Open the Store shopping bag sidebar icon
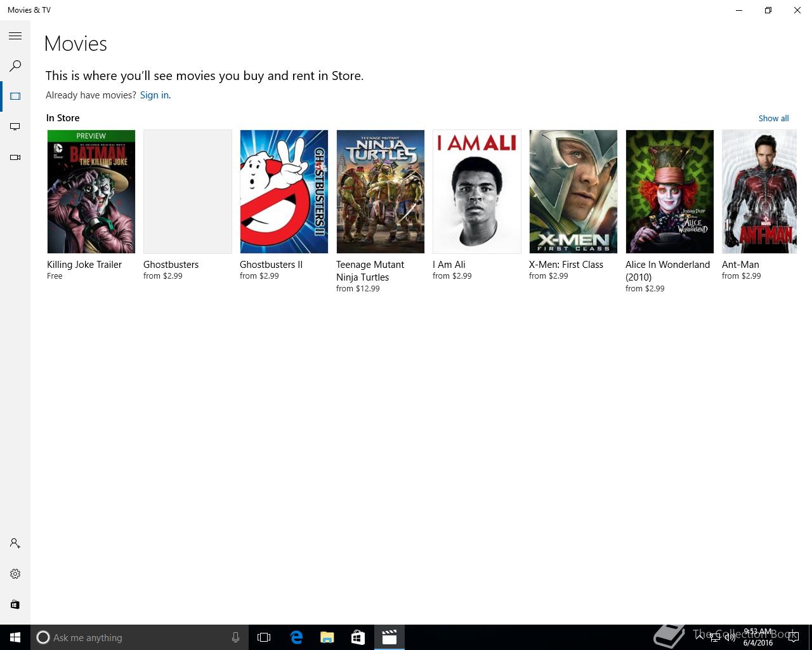812x650 pixels. pyautogui.click(x=15, y=604)
